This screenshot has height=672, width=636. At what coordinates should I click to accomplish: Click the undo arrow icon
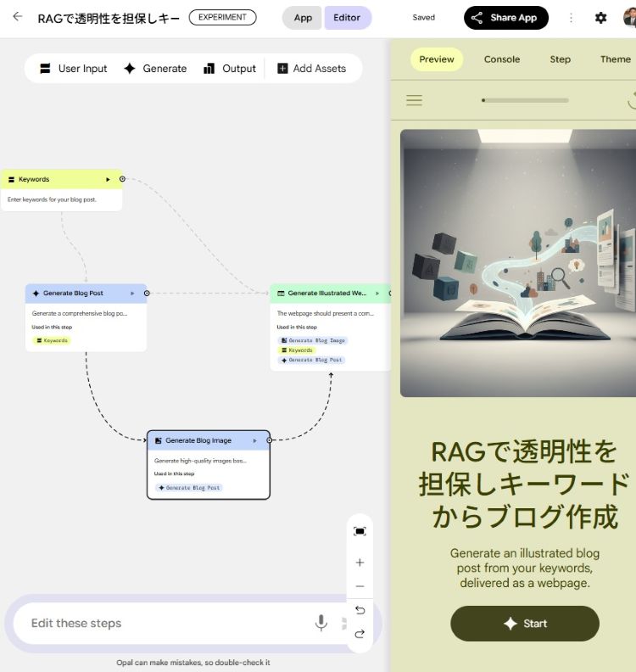point(360,610)
